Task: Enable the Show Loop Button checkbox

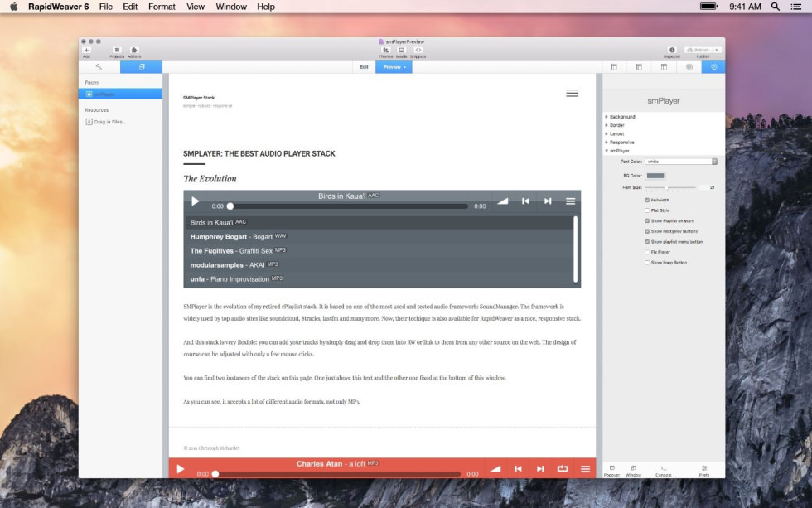Action: pos(647,263)
